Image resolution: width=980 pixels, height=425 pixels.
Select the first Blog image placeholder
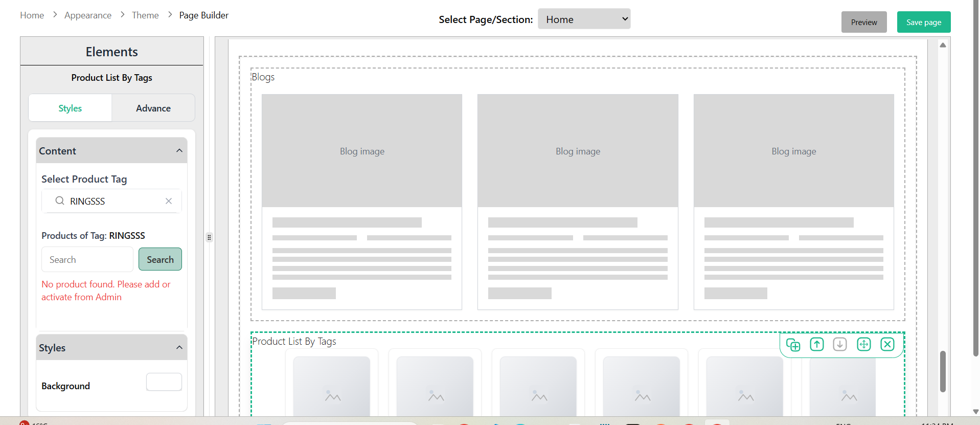tap(362, 151)
